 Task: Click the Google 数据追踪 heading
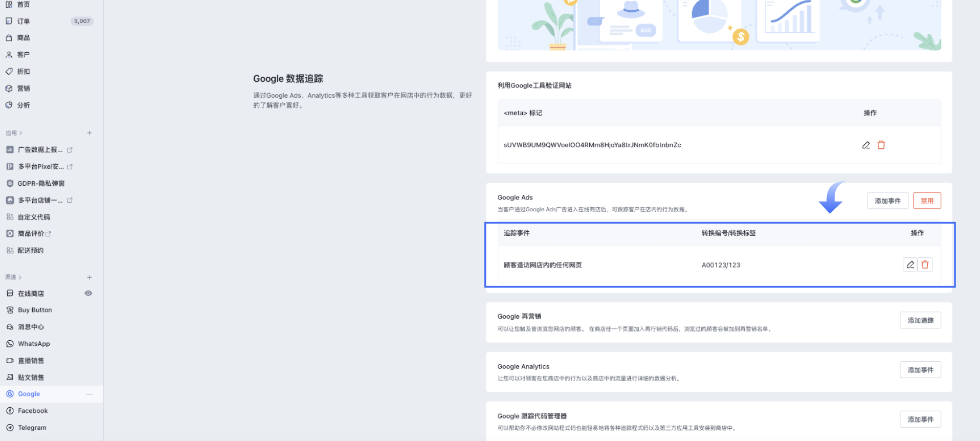(288, 79)
